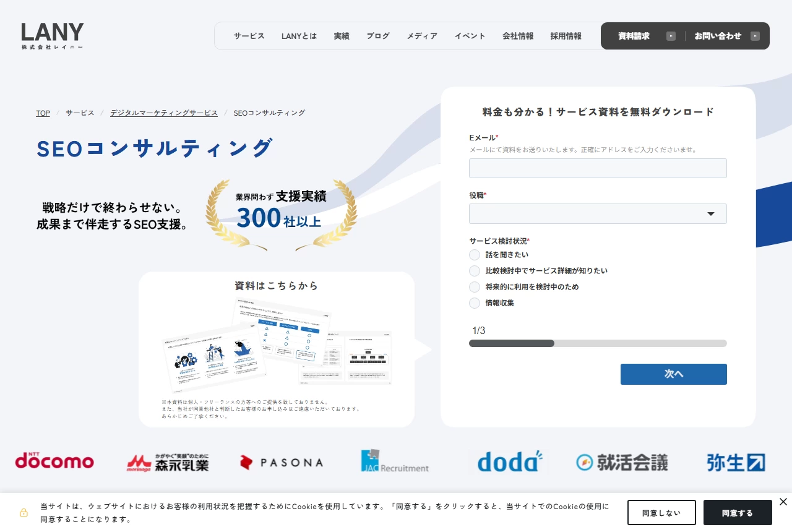The width and height of the screenshot is (792, 532).
Task: Click 同意する in the cookie banner
Action: [738, 513]
